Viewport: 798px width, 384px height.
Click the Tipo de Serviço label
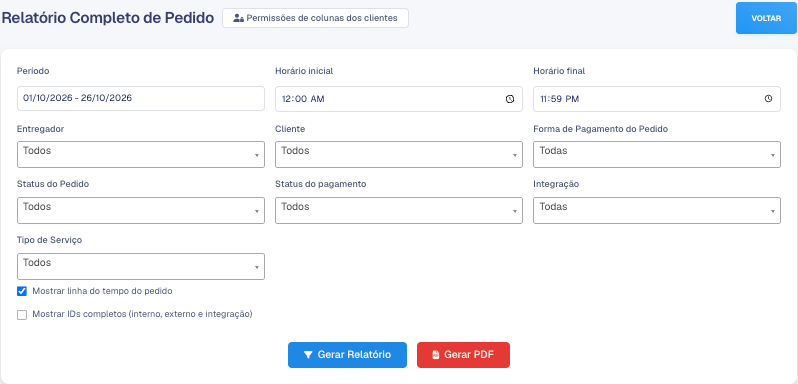click(50, 240)
